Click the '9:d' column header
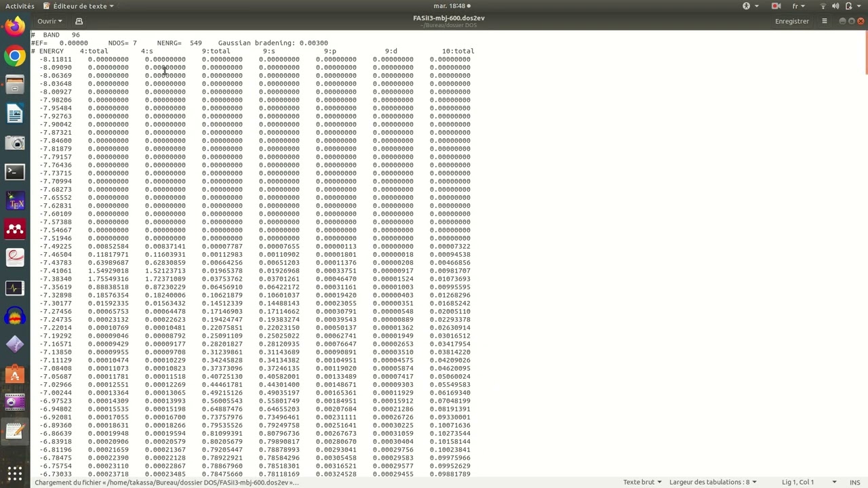 (391, 51)
